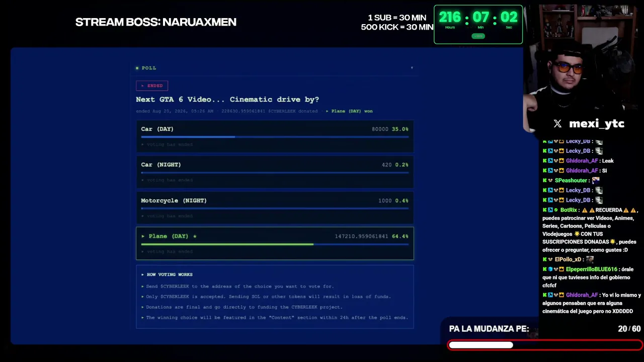Image resolution: width=644 pixels, height=362 pixels.
Task: Click the timer seconds value 02
Action: coord(509,18)
